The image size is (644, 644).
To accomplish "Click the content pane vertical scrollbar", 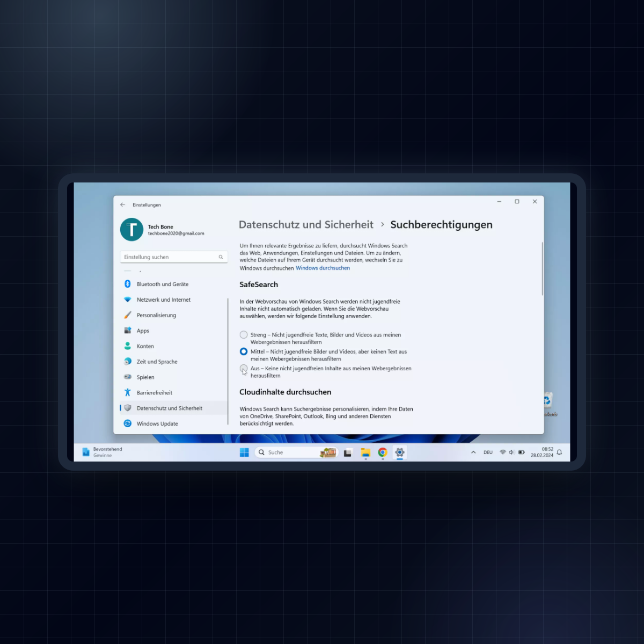I will [x=542, y=268].
